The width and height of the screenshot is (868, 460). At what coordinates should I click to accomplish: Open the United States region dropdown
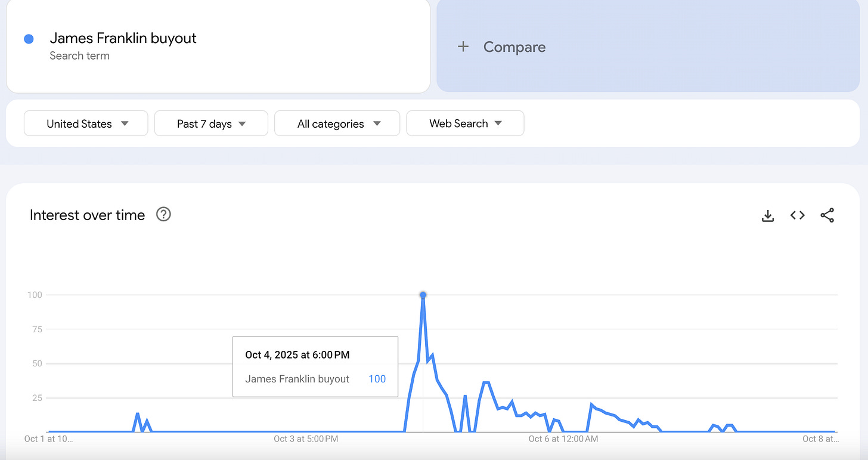(86, 124)
